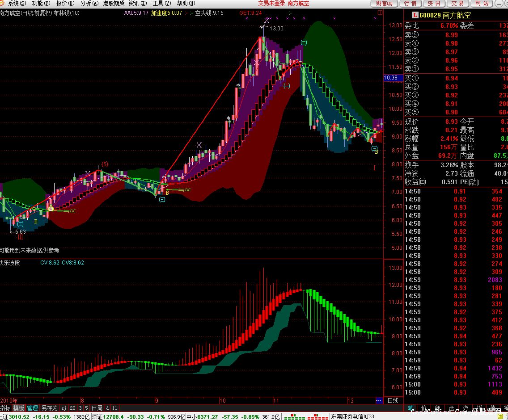This screenshot has height=420, width=508.
Task: Click the chart window layout icon
Action: point(381,13)
